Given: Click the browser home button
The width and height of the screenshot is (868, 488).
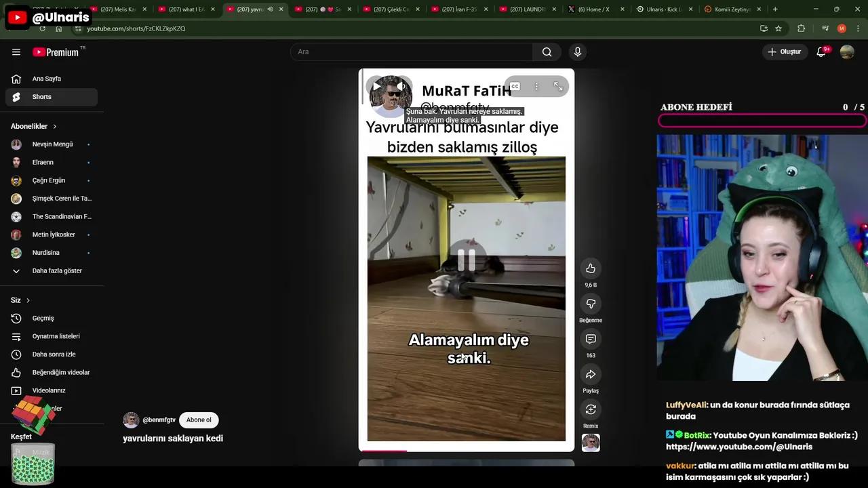Looking at the screenshot, I should pos(59,28).
